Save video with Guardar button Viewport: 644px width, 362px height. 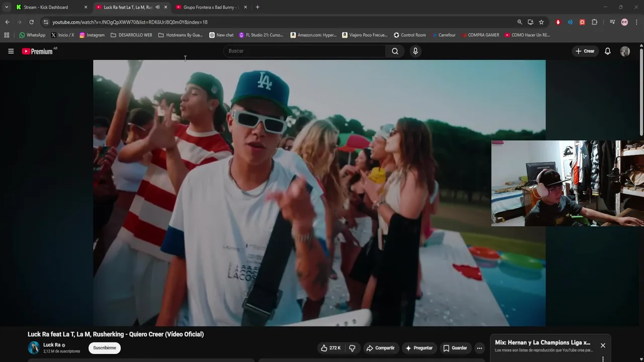[455, 348]
